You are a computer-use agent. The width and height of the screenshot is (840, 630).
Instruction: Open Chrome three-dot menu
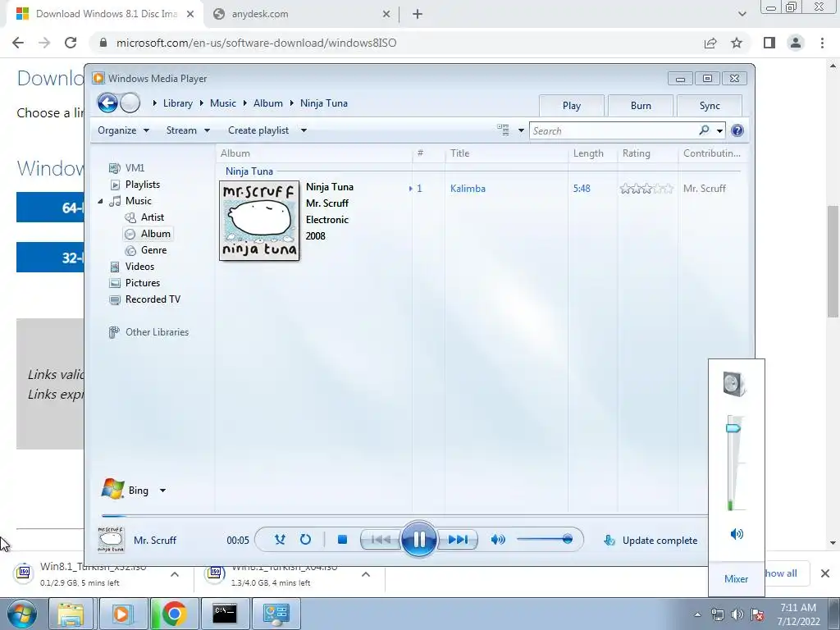pyautogui.click(x=822, y=43)
